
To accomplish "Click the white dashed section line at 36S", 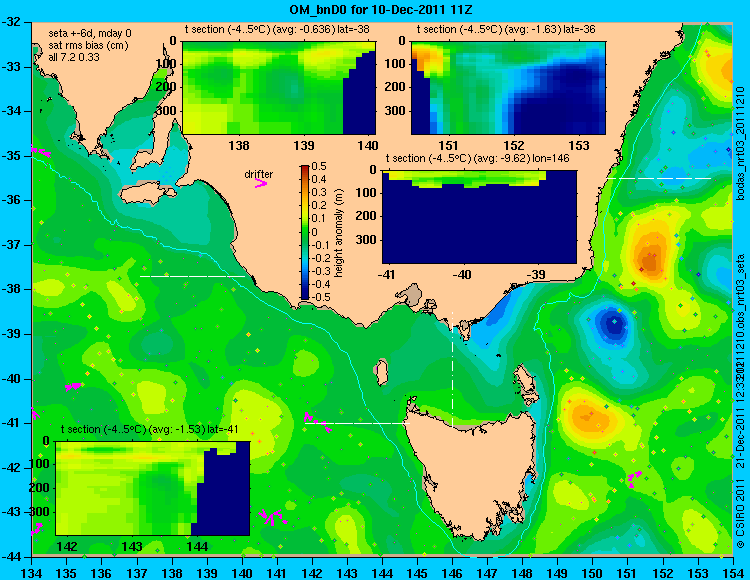I will click(659, 178).
